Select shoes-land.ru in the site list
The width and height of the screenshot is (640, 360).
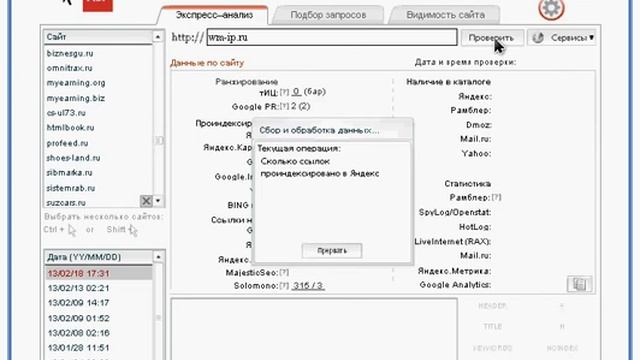pyautogui.click(x=73, y=158)
